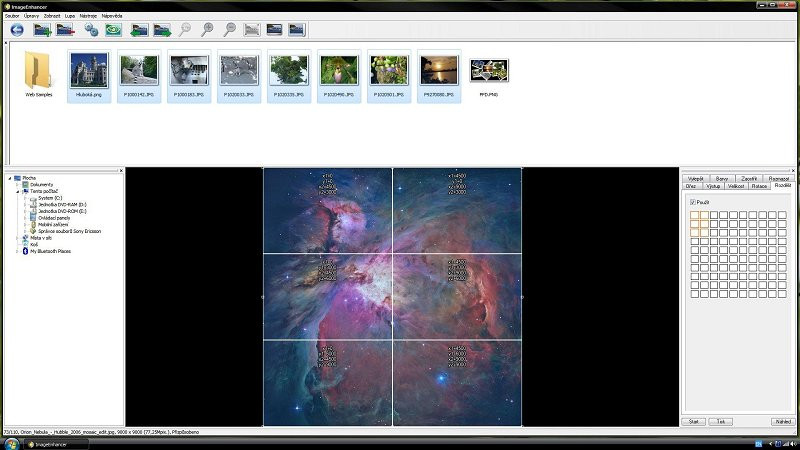Close the right settings panel

coord(793,170)
